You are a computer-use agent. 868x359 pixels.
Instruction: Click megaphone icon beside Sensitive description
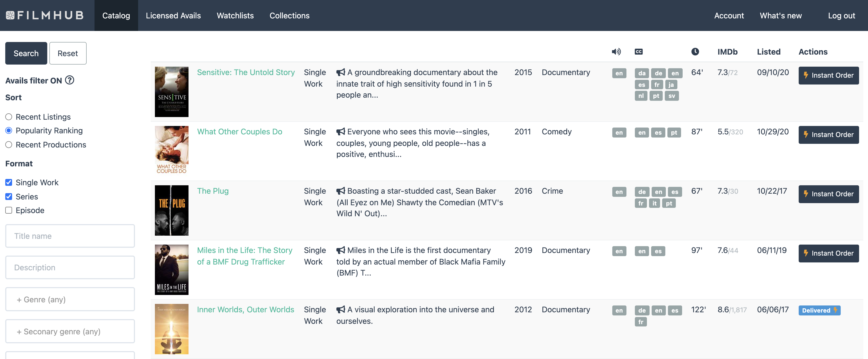pyautogui.click(x=340, y=72)
